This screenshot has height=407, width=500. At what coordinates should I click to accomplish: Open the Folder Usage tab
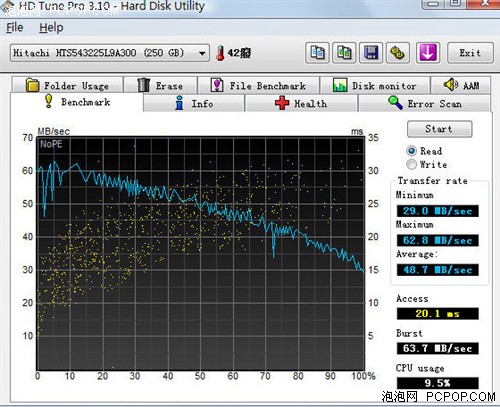pyautogui.click(x=67, y=85)
